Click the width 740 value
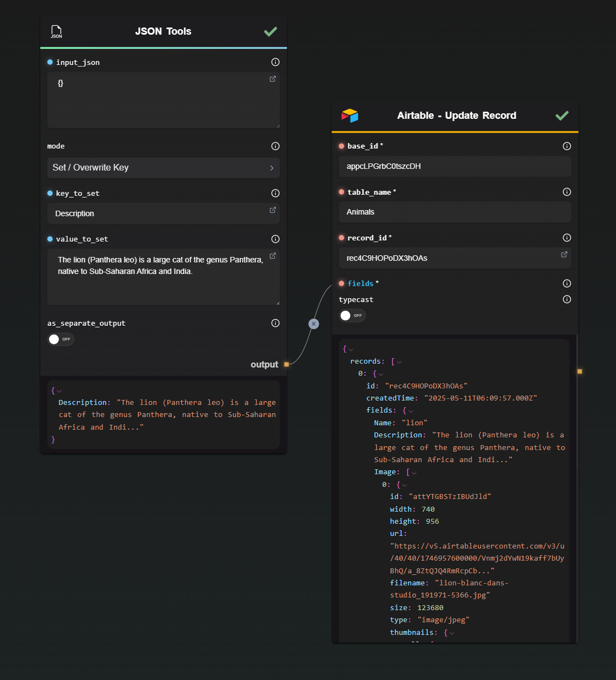 click(x=428, y=509)
